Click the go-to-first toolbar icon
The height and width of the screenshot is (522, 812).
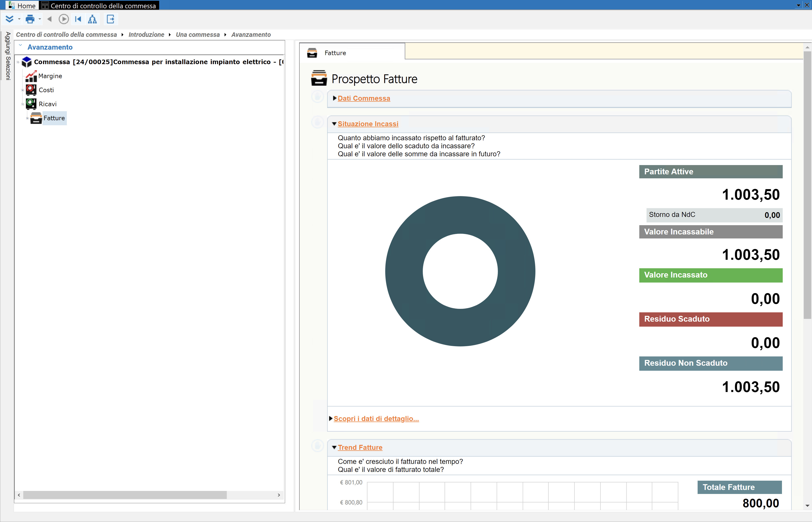click(78, 19)
